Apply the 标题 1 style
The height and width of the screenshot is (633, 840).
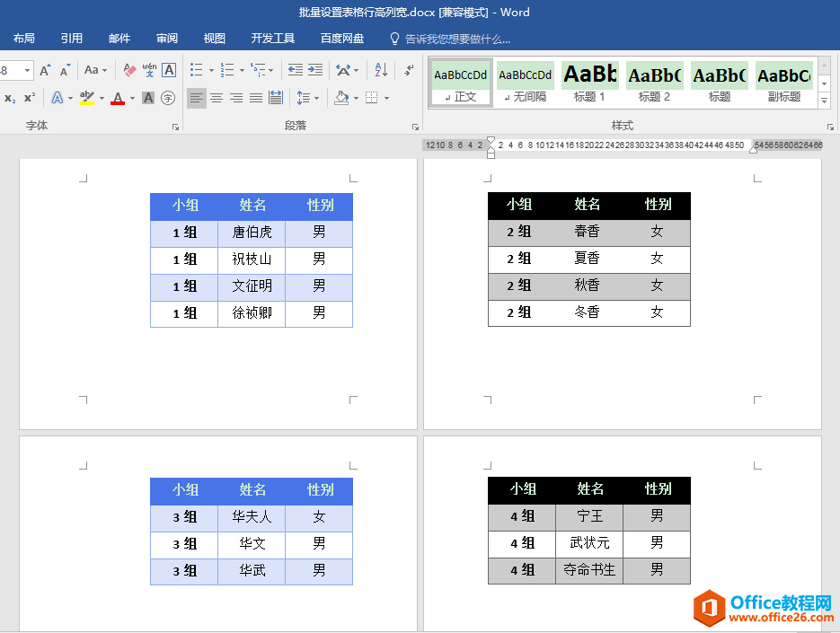(x=590, y=83)
